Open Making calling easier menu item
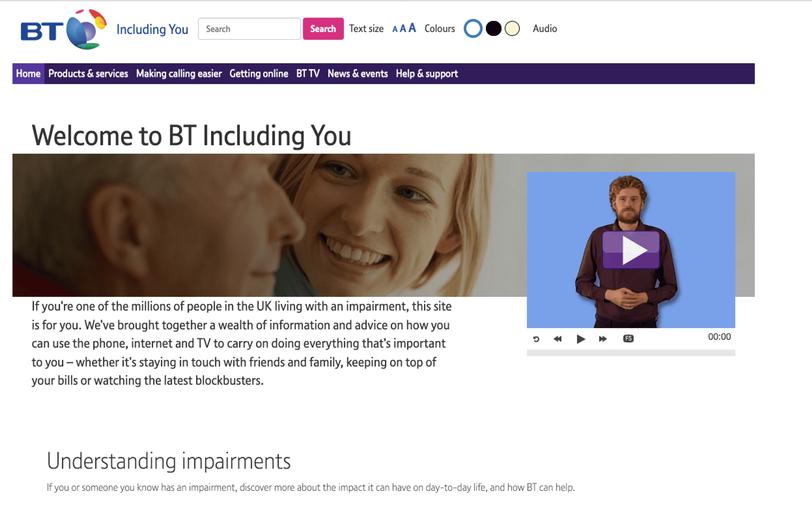The height and width of the screenshot is (507, 812). click(179, 73)
